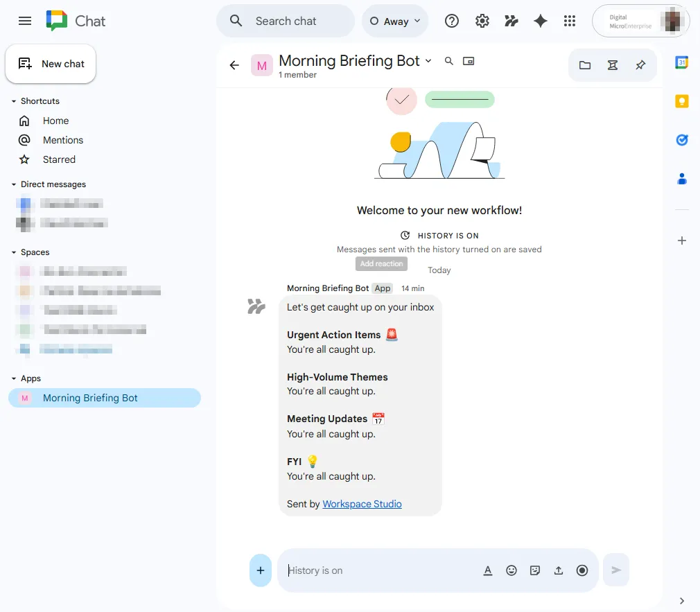Collapse the Direct messages section
Screen dimensions: 700x612
(14, 184)
